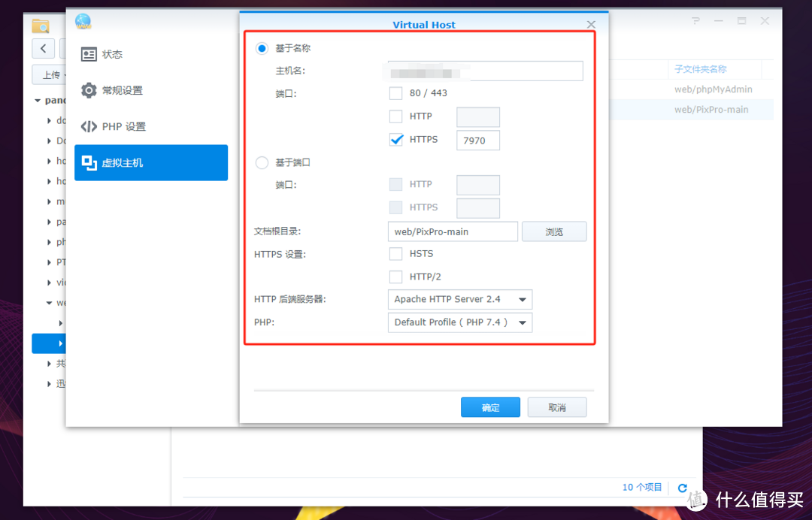Image resolution: width=812 pixels, height=520 pixels.
Task: Uncheck the HTTPS checkbox next to 7970
Action: click(x=395, y=140)
